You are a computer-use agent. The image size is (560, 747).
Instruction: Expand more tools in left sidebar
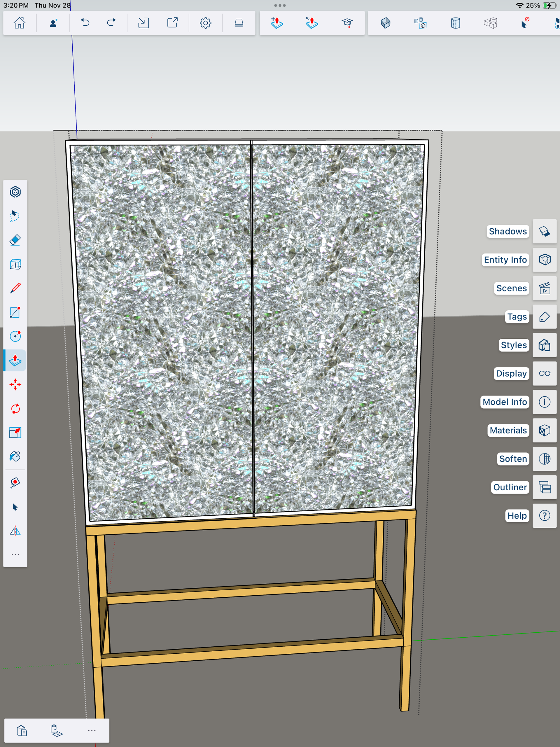pyautogui.click(x=15, y=555)
